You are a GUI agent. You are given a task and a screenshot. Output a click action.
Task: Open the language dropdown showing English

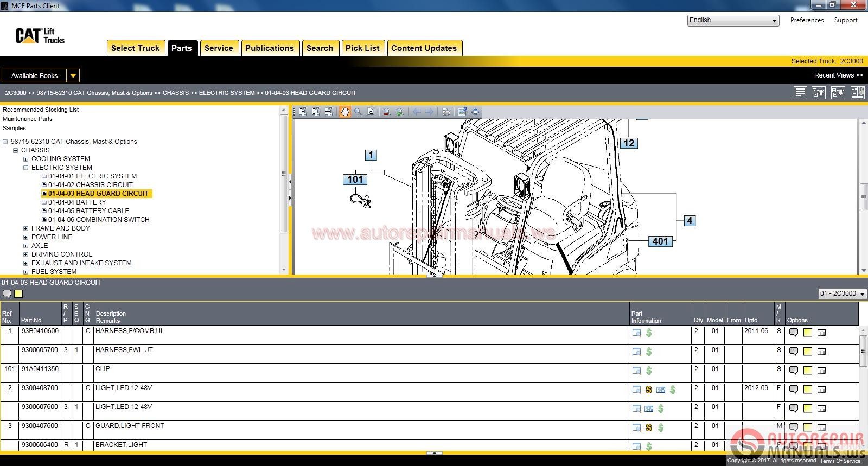pos(733,21)
